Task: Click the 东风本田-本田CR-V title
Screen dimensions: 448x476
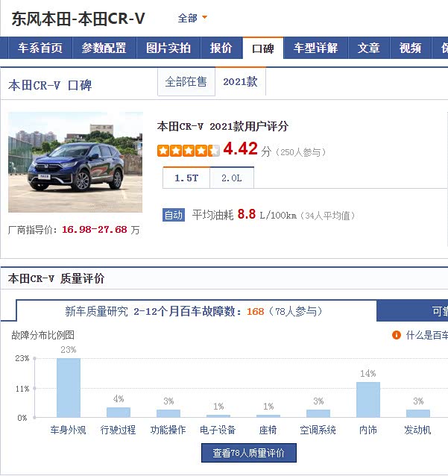Action: tap(78, 19)
